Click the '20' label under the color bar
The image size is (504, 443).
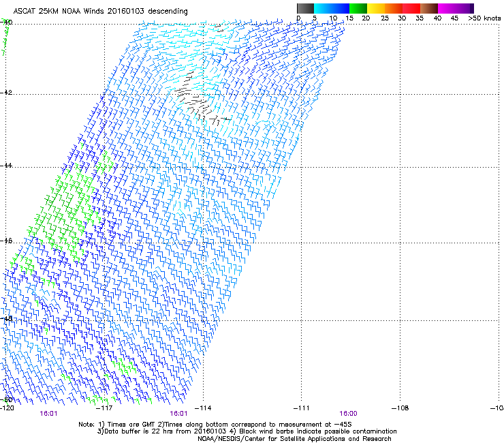tap(366, 18)
